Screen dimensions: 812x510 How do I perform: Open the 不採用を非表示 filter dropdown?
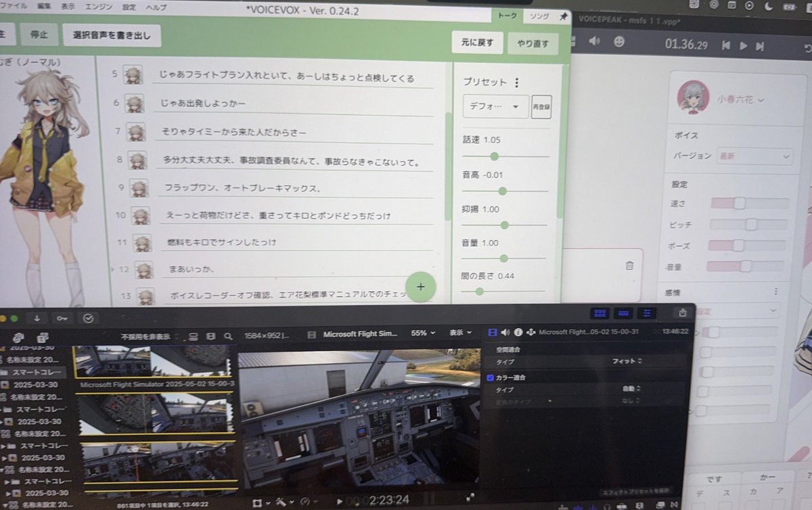pos(149,336)
